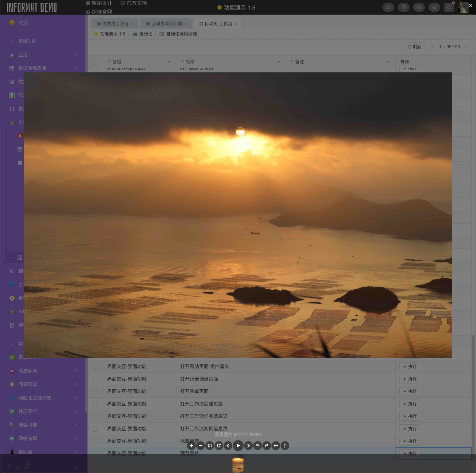Go to the next image
Viewport: 476px width, 473px height.
click(248, 446)
